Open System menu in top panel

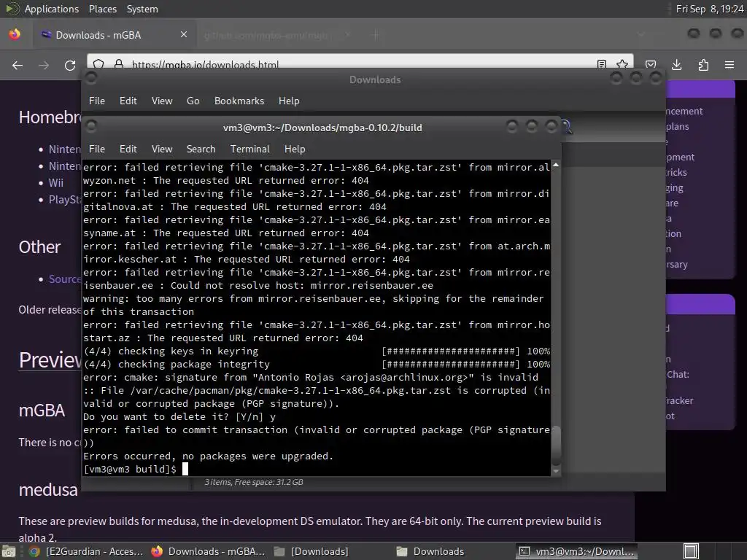142,9
